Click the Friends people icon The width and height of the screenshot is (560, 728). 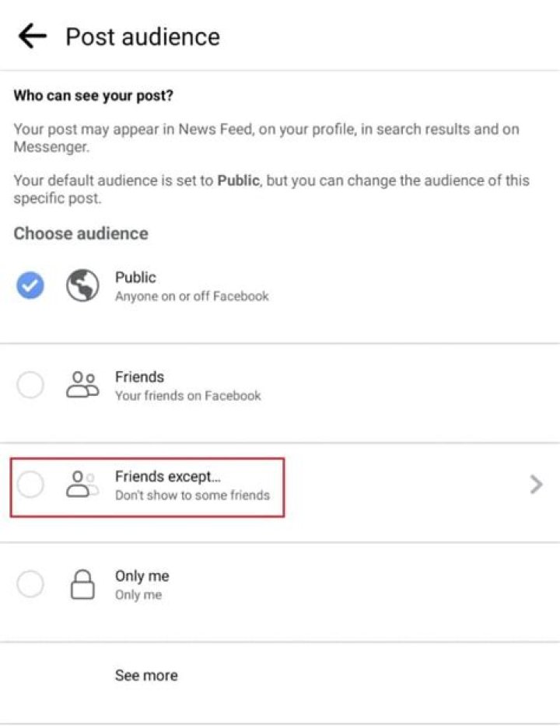(82, 385)
